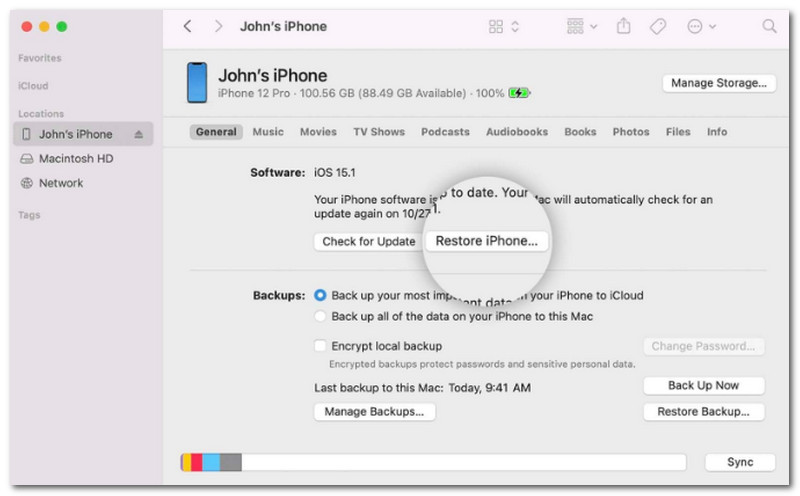This screenshot has width=800, height=496.
Task: Open the Info tab
Action: point(717,132)
